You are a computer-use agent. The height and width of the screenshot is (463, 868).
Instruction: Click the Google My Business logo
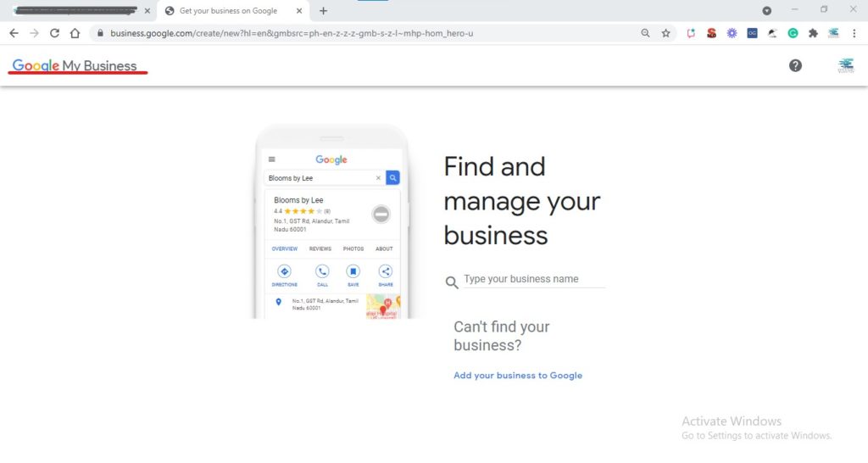tap(75, 65)
